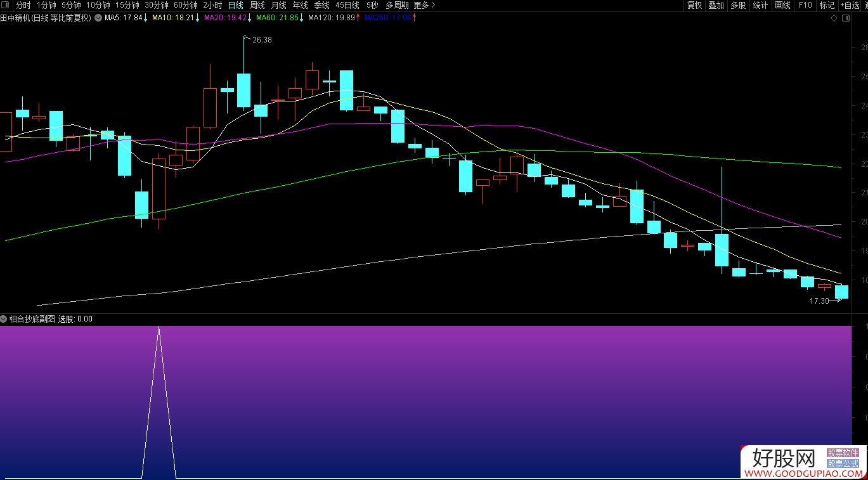Expand the 更多 periods menu

coord(424,5)
